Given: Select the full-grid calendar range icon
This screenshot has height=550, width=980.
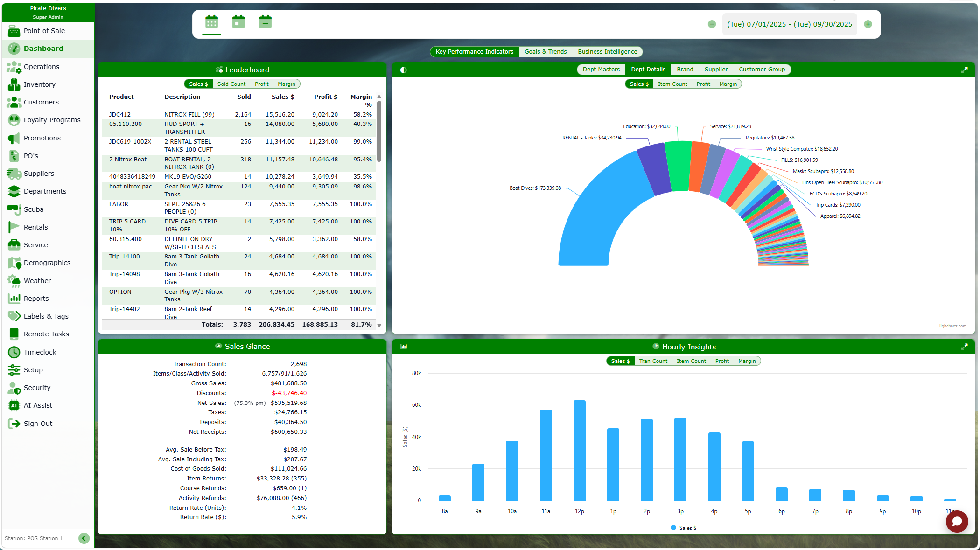Looking at the screenshot, I should (212, 22).
